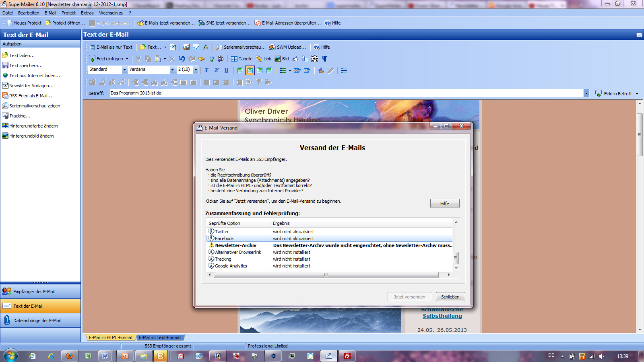Open bullet list style dropdown arrow
644x362 pixels.
coord(290,71)
